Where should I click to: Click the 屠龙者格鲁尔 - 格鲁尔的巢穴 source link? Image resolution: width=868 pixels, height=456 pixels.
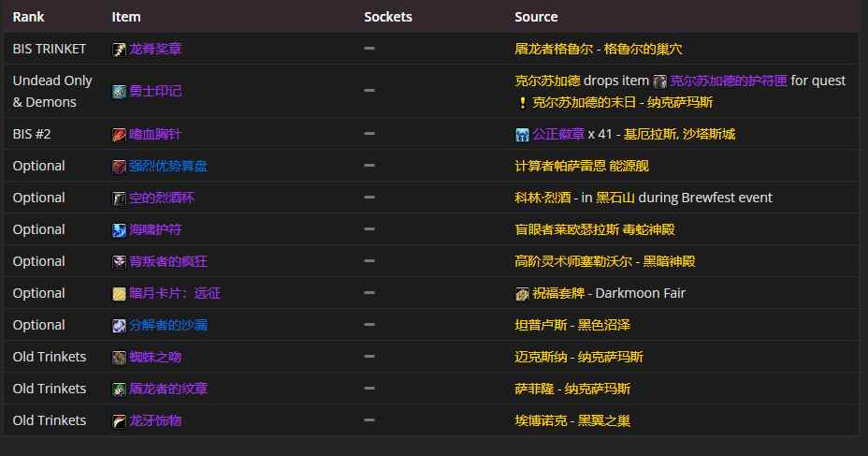(x=604, y=49)
